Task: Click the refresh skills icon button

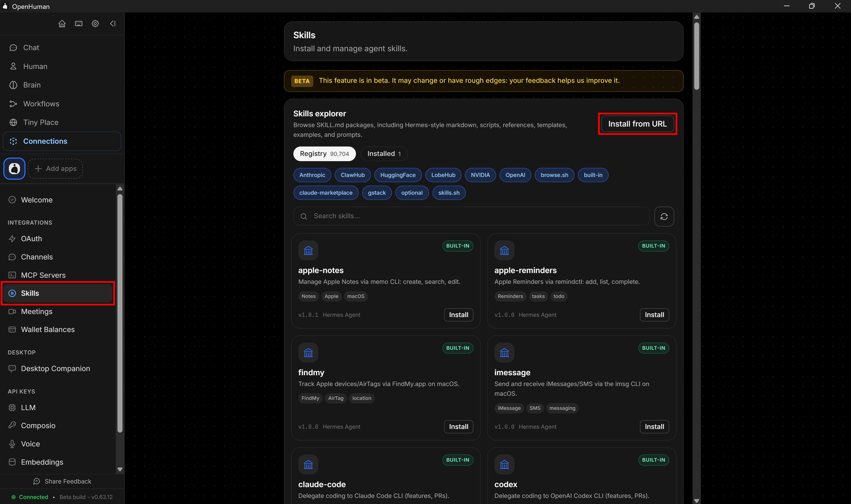Action: click(x=664, y=216)
